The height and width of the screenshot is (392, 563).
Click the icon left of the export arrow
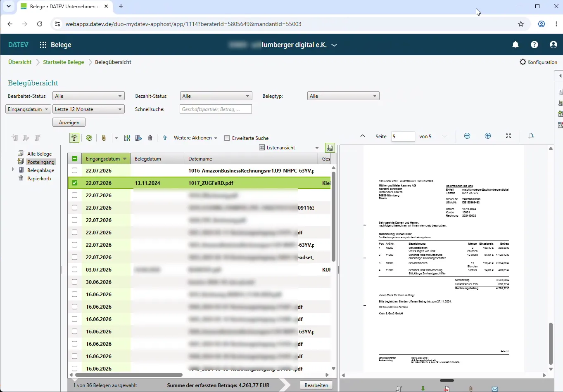(127, 138)
